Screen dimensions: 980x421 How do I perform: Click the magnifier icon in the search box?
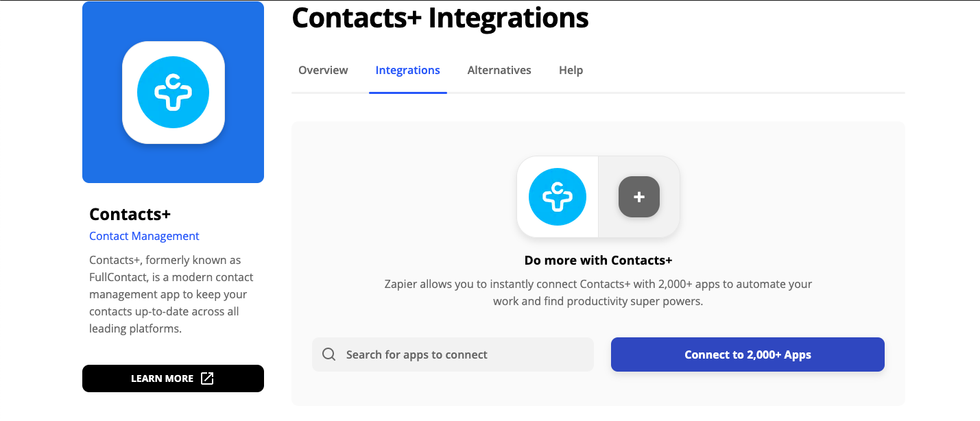click(x=329, y=354)
